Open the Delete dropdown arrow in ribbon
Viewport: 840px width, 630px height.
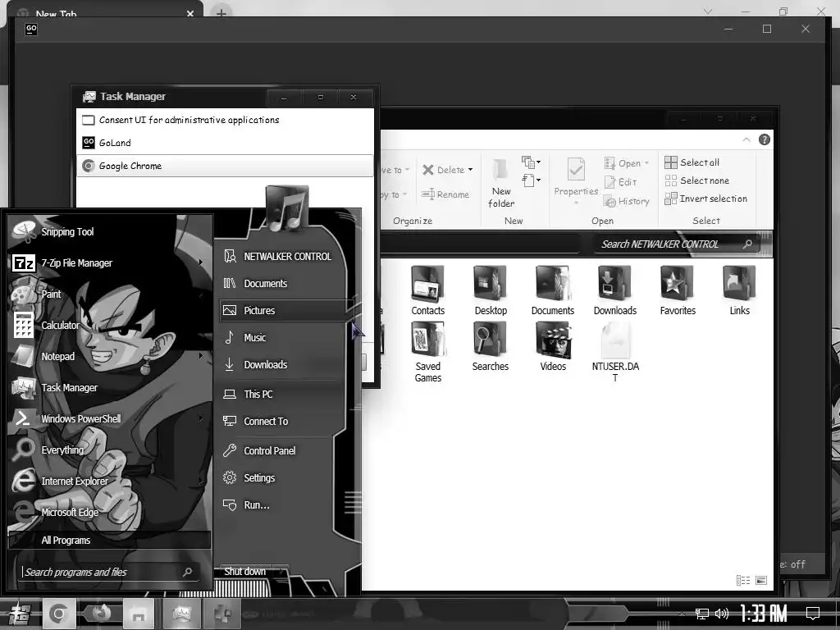point(470,170)
